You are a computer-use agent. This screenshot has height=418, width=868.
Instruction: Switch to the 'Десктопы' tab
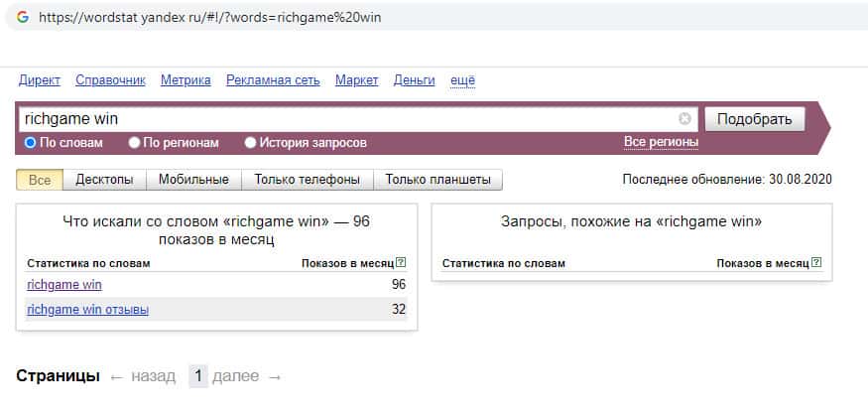[x=104, y=180]
